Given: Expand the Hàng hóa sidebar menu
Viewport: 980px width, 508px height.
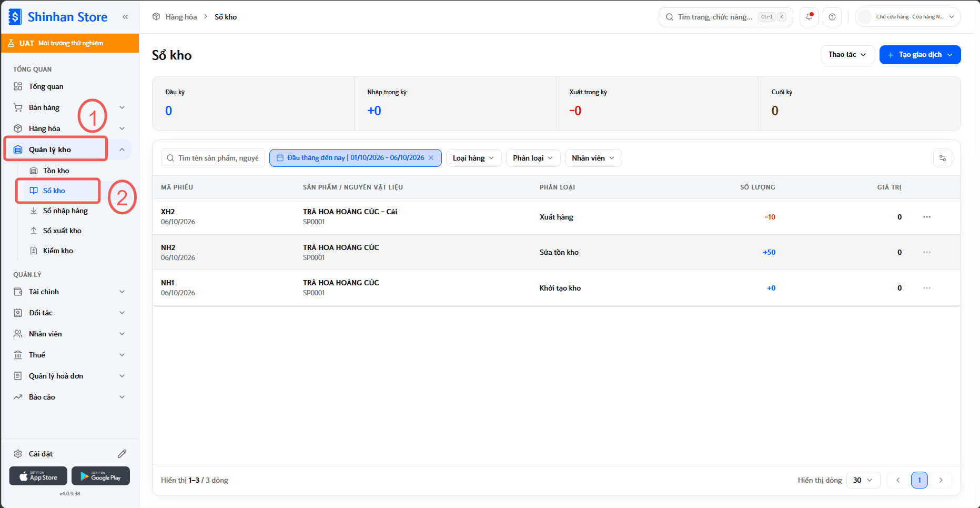Looking at the screenshot, I should [70, 128].
